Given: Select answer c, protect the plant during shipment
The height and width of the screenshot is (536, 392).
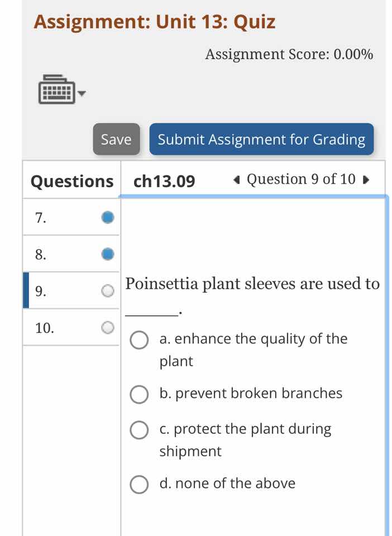Looking at the screenshot, I should point(139,430).
